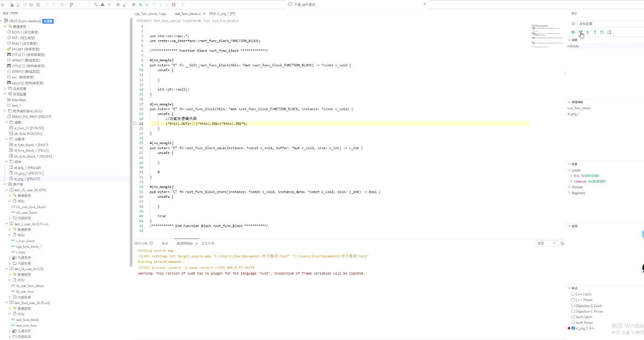Click Step Into in debug panel
The width and height of the screenshot is (644, 340).
(588, 32)
